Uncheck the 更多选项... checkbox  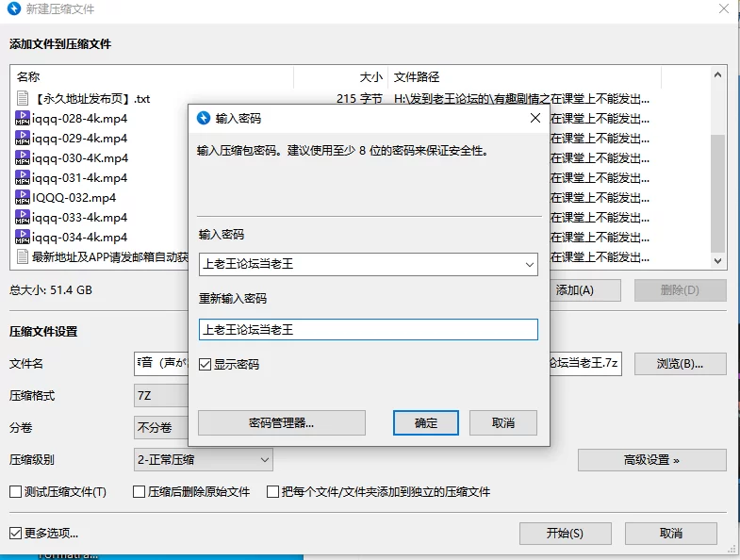(16, 534)
